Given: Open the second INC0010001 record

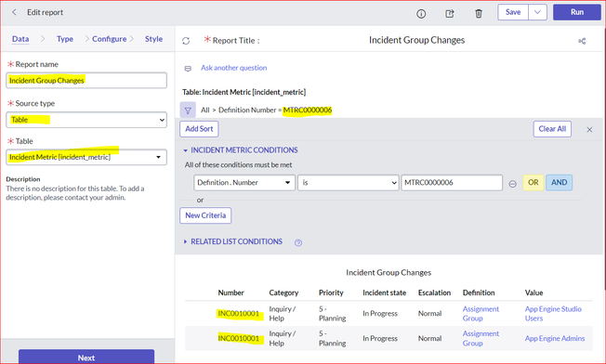Looking at the screenshot, I should pos(239,338).
